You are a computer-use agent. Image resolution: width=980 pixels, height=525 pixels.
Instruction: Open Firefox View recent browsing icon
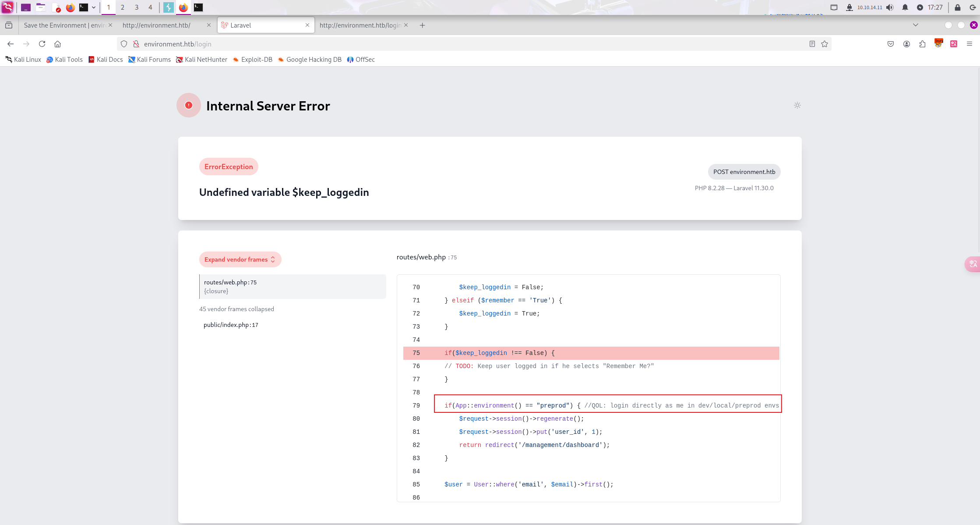pos(9,25)
